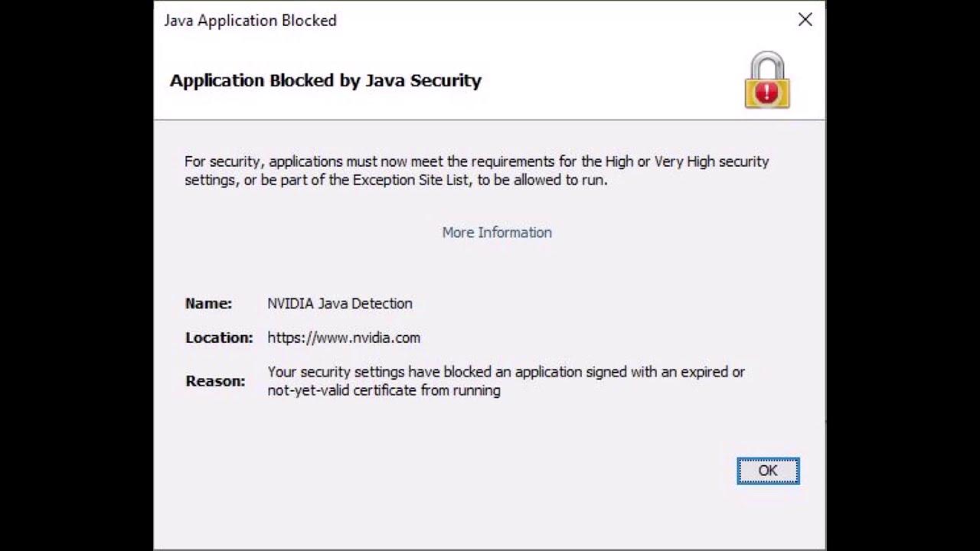Click the 'Very High security' phrase
980x551 pixels.
(x=711, y=161)
